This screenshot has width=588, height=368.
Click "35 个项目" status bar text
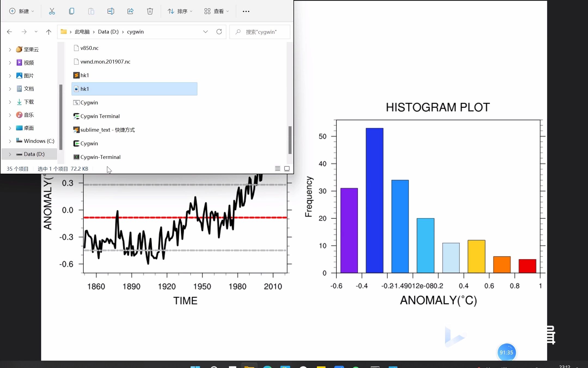point(17,169)
